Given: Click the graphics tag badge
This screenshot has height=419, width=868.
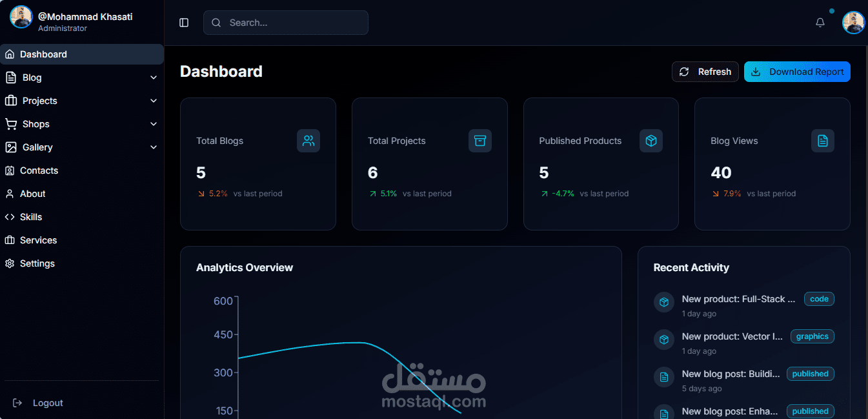Looking at the screenshot, I should tap(812, 336).
